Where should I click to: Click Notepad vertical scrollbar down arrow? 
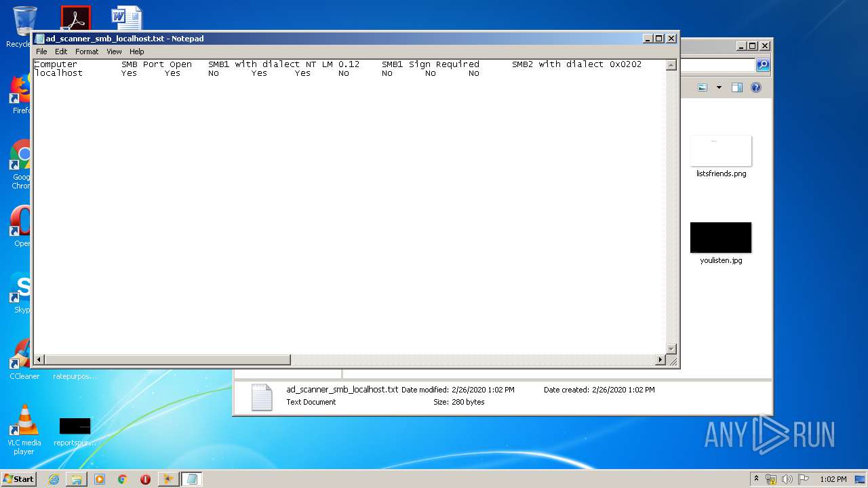click(671, 348)
